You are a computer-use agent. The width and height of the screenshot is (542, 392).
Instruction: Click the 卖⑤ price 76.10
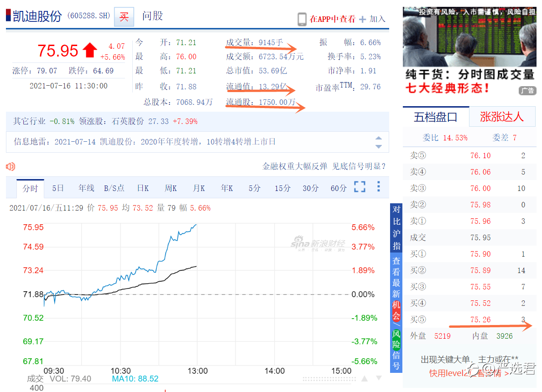pyautogui.click(x=480, y=156)
